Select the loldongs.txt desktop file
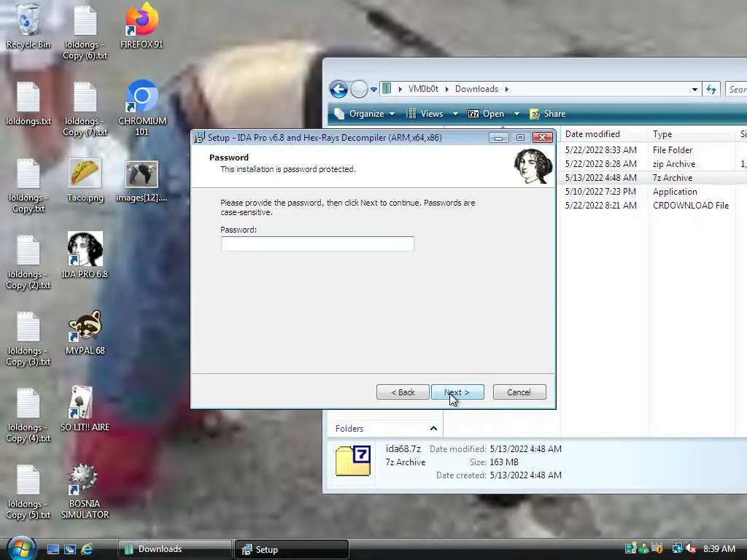Viewport: 747px width, 560px height. pyautogui.click(x=28, y=104)
